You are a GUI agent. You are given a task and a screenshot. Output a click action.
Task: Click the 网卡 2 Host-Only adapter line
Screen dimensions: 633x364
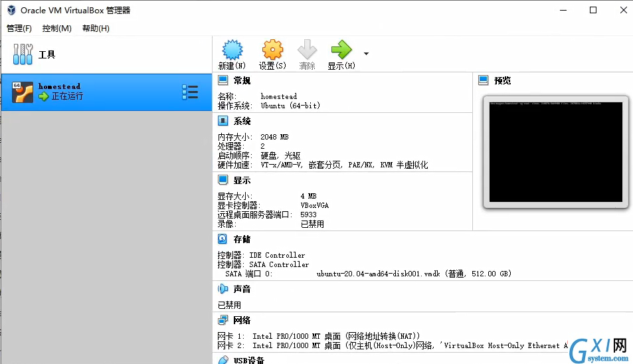(393, 345)
